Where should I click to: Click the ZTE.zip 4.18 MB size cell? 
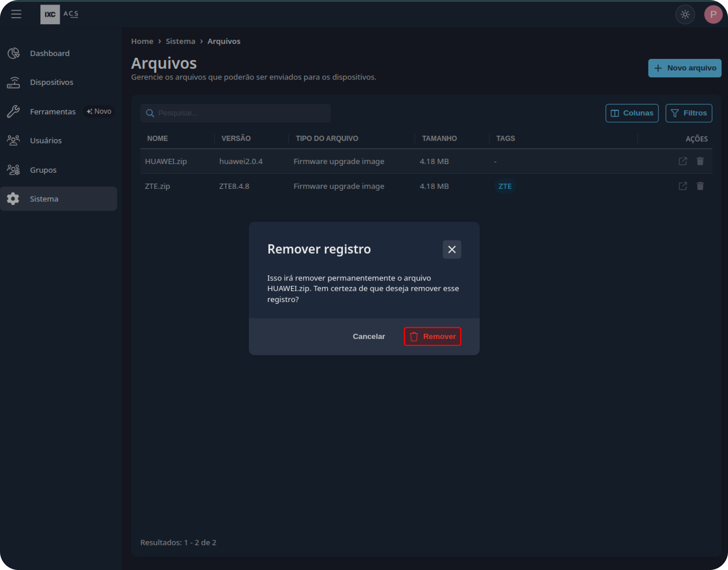434,186
